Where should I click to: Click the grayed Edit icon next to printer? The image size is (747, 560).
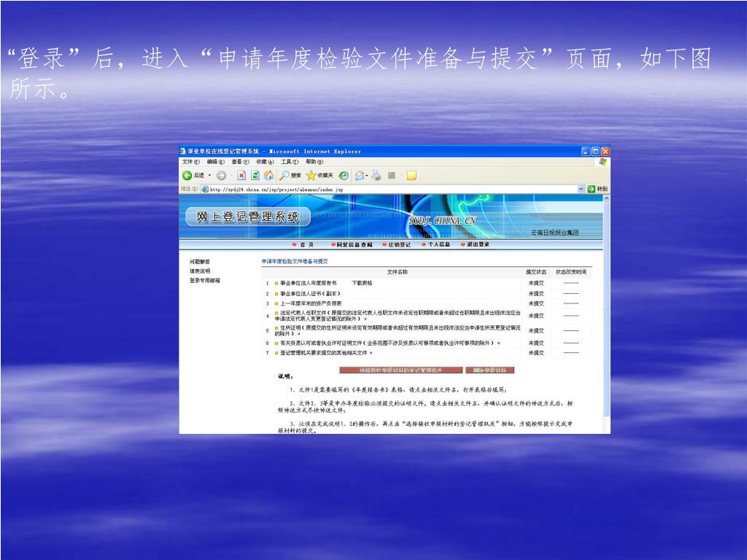392,176
